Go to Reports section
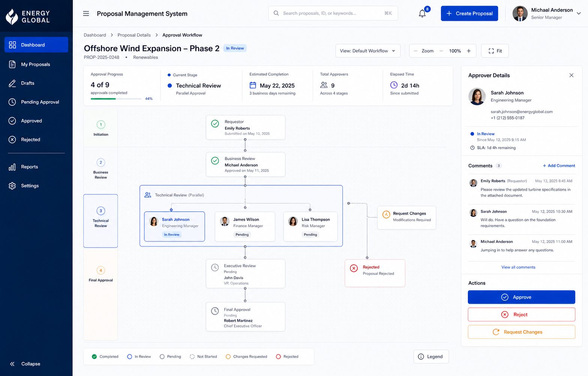This screenshot has height=376, width=588. coord(36,167)
